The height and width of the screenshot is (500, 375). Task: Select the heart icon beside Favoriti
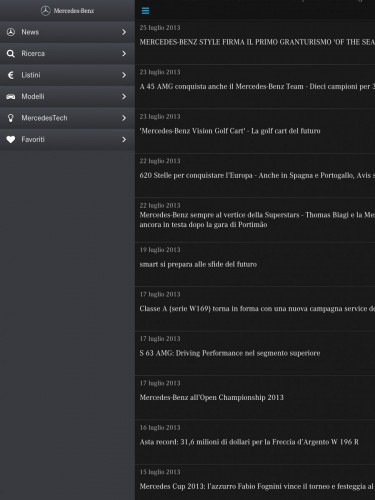coord(11,139)
